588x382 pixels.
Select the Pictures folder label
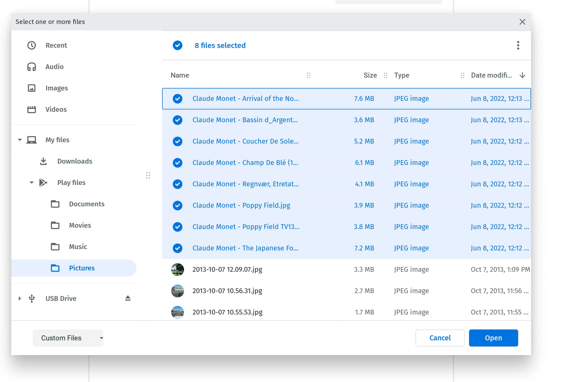[x=82, y=268]
